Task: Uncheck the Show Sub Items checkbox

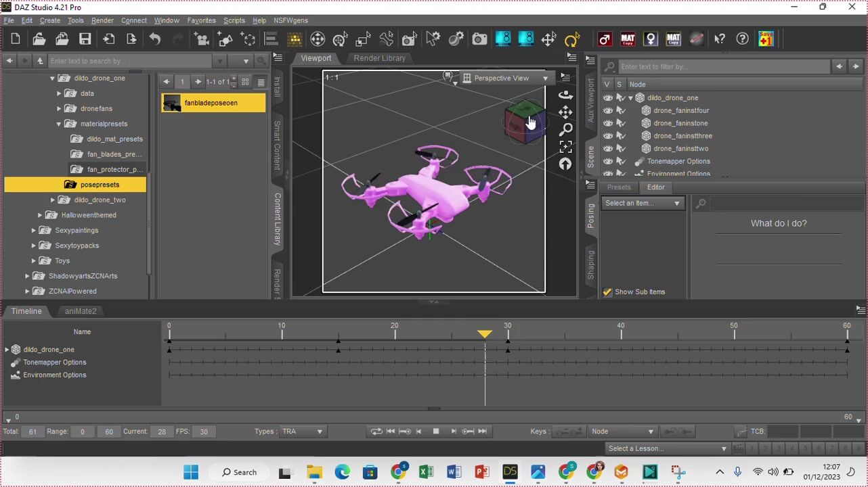Action: click(607, 292)
